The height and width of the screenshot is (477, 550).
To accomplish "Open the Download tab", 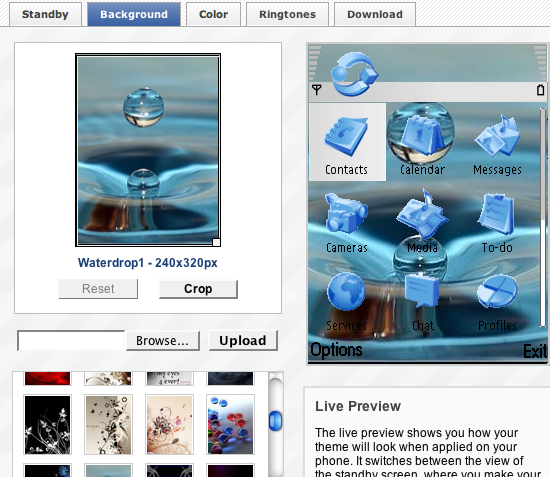I will (375, 14).
